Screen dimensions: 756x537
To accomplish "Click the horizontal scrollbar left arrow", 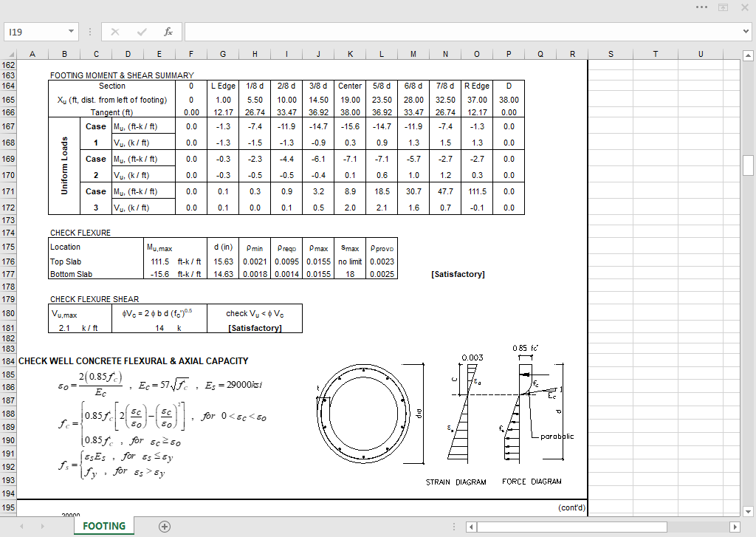I will tap(472, 527).
